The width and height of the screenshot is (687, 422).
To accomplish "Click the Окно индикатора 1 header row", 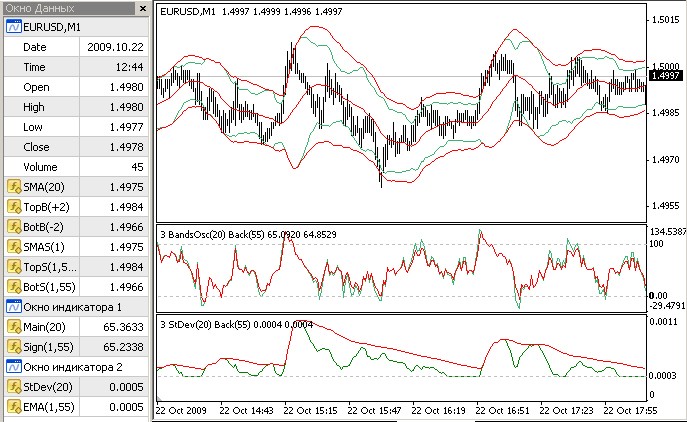I will (x=70, y=306).
